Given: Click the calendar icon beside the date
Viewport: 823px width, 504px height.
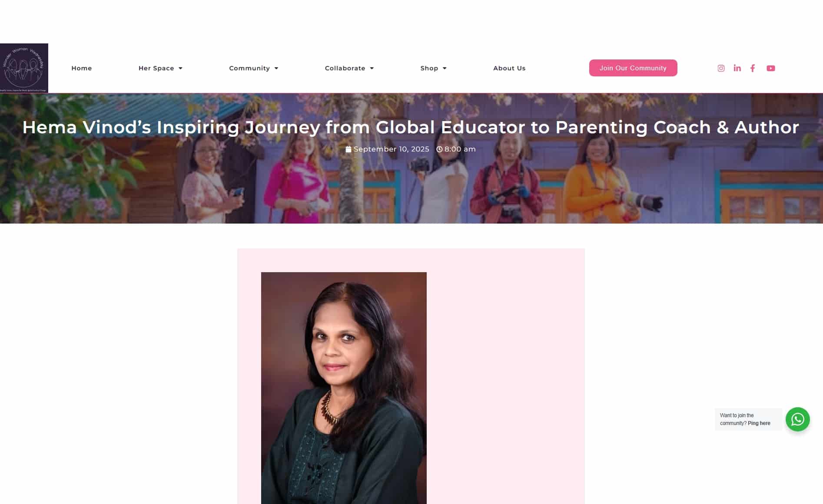Looking at the screenshot, I should point(348,149).
